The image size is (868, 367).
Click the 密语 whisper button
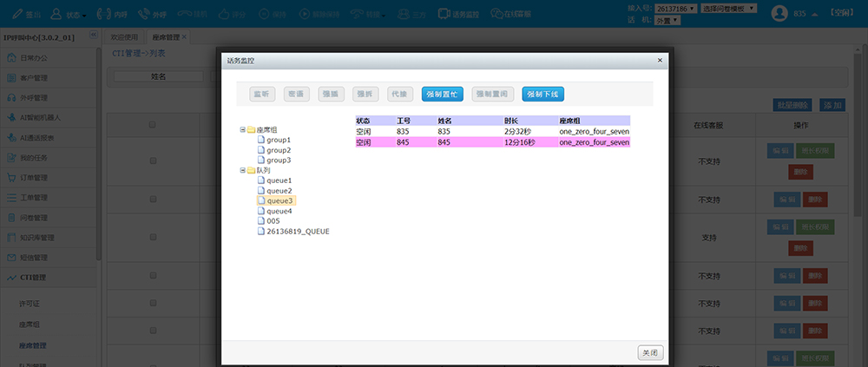[297, 94]
